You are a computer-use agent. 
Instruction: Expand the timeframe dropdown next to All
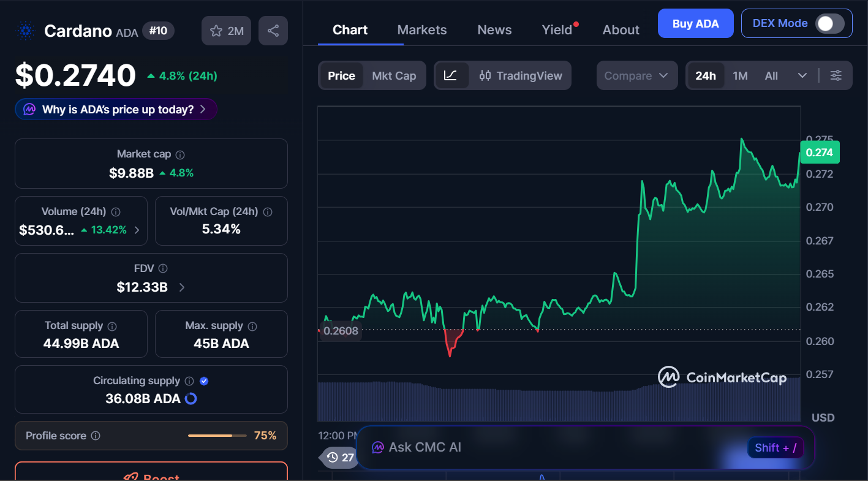(x=803, y=75)
